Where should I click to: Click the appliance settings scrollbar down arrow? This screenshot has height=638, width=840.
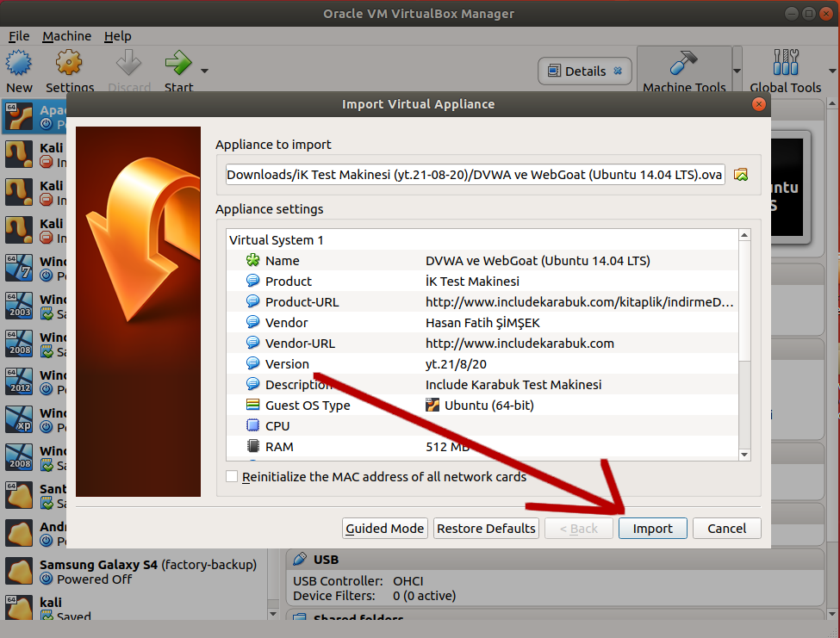(744, 455)
